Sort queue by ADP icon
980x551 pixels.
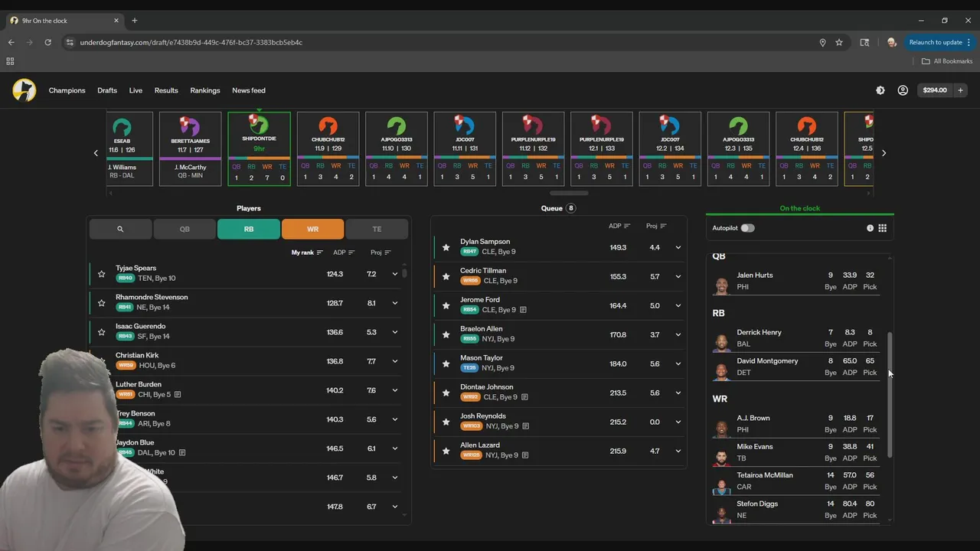pos(627,226)
